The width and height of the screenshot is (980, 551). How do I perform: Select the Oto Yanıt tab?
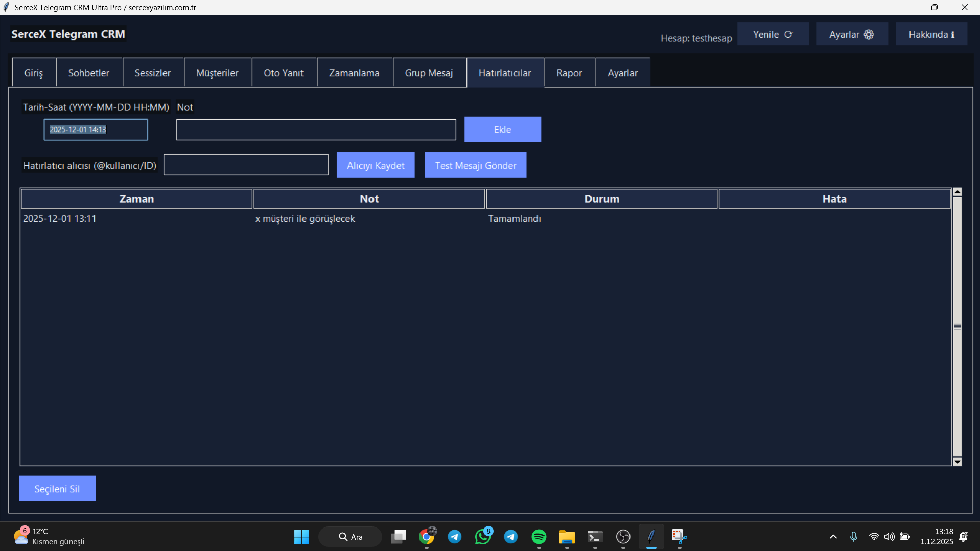click(284, 73)
